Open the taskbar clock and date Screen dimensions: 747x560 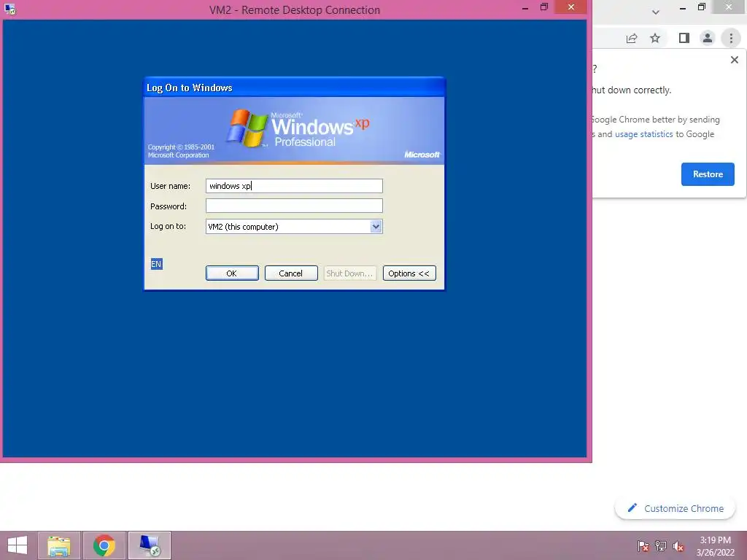pos(716,546)
